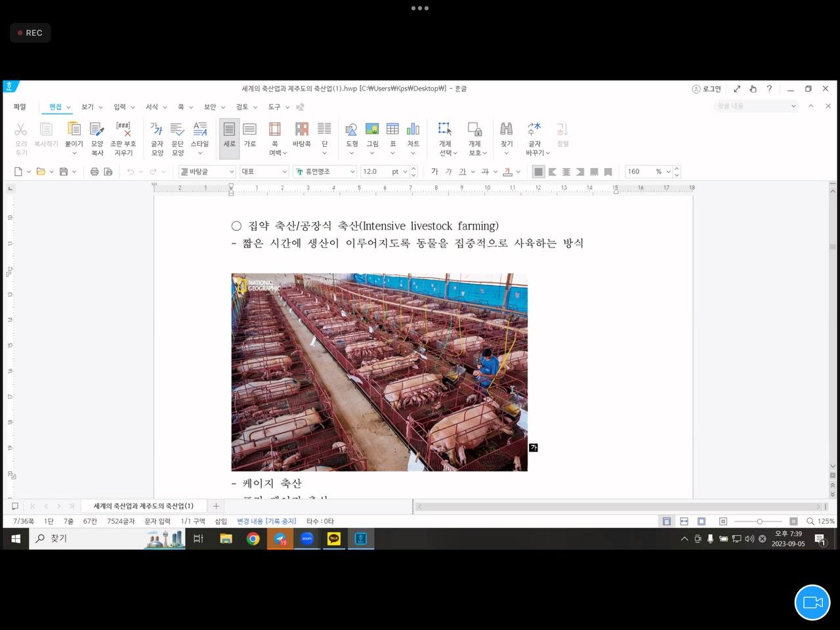840x630 pixels.
Task: Select 세계의 축산업과 제주도의 축산업(1) document tab
Action: tap(143, 506)
